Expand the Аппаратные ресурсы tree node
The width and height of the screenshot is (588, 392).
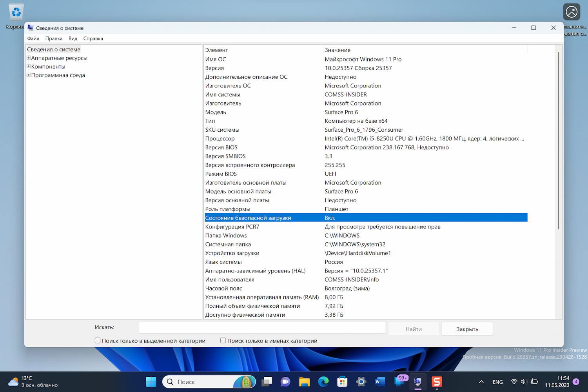coord(29,58)
